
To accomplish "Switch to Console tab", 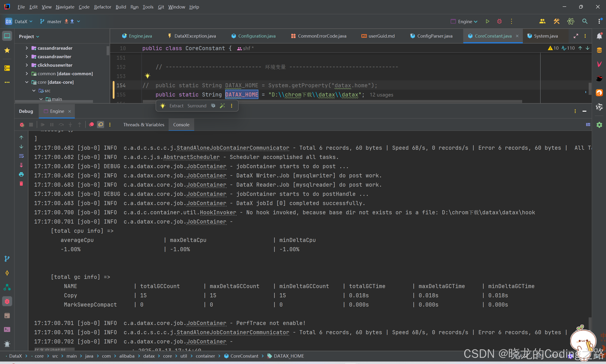I will pos(181,125).
